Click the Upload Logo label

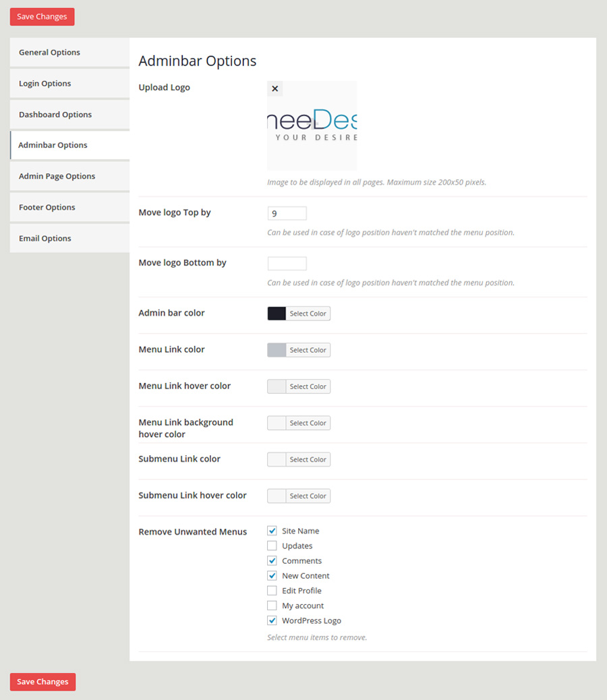point(165,88)
